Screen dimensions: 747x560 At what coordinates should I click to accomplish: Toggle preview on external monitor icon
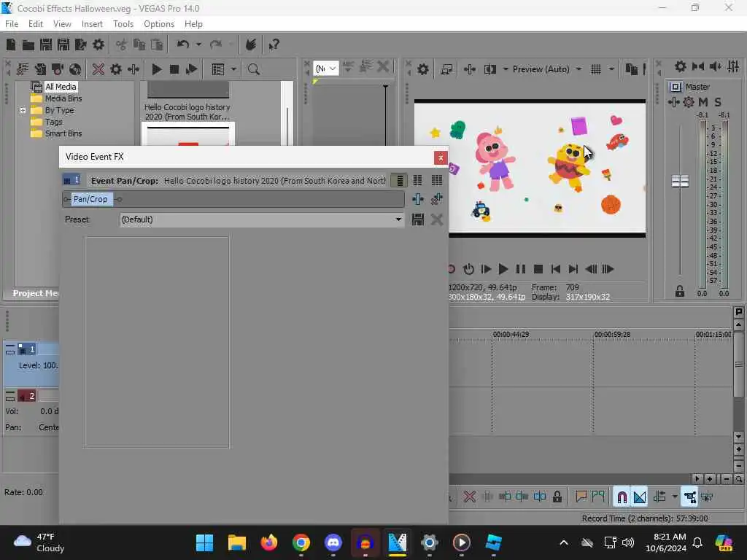click(446, 69)
